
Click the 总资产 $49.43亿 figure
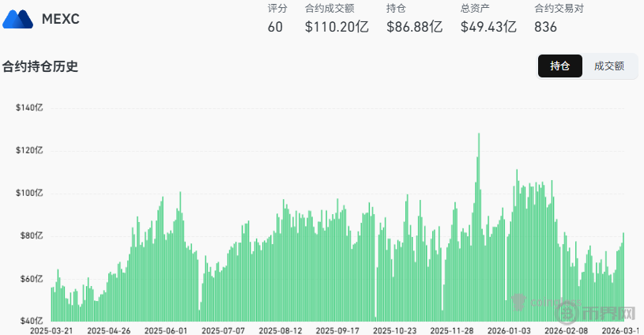pos(488,27)
